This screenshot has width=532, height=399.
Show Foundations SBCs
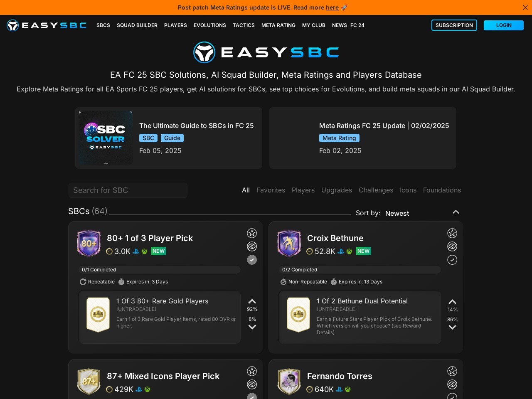pos(442,190)
